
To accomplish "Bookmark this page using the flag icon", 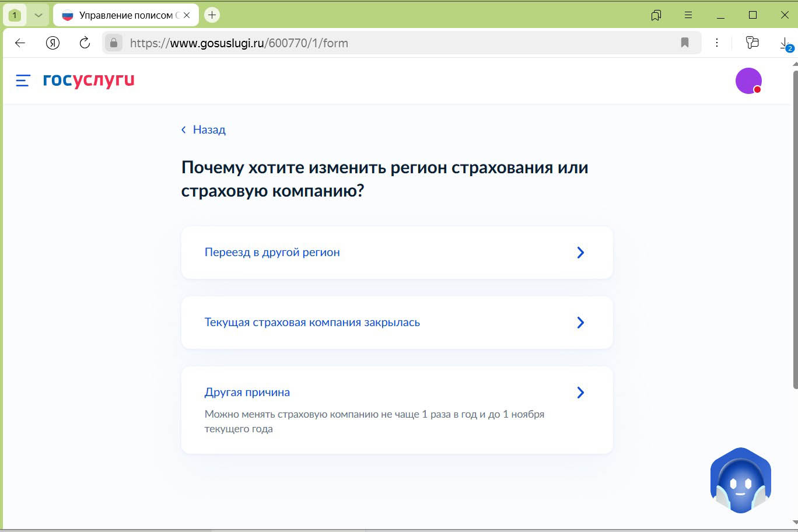I will pos(684,43).
